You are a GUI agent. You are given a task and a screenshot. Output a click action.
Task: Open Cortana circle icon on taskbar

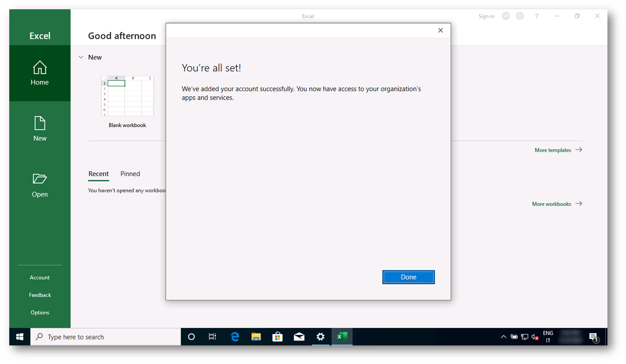pyautogui.click(x=191, y=337)
